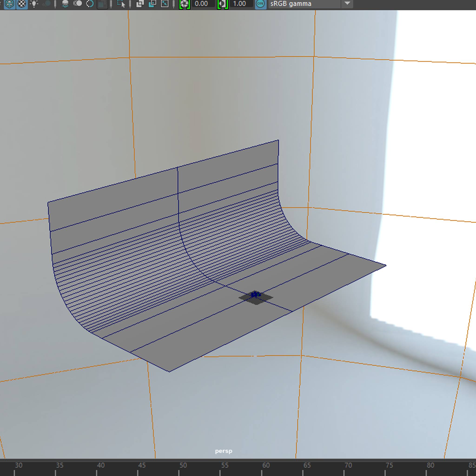Screen dimensions: 476x476
Task: Toggle X-ray active components icon
Action: pyautogui.click(x=152, y=4)
